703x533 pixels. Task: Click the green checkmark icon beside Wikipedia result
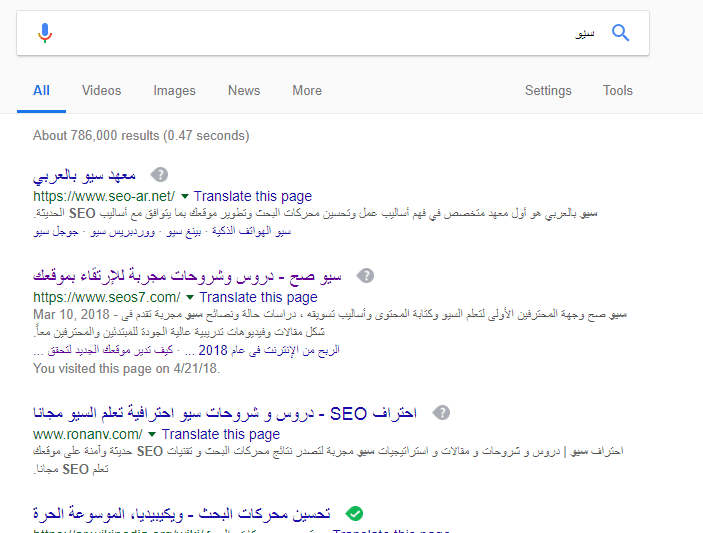[x=354, y=514]
